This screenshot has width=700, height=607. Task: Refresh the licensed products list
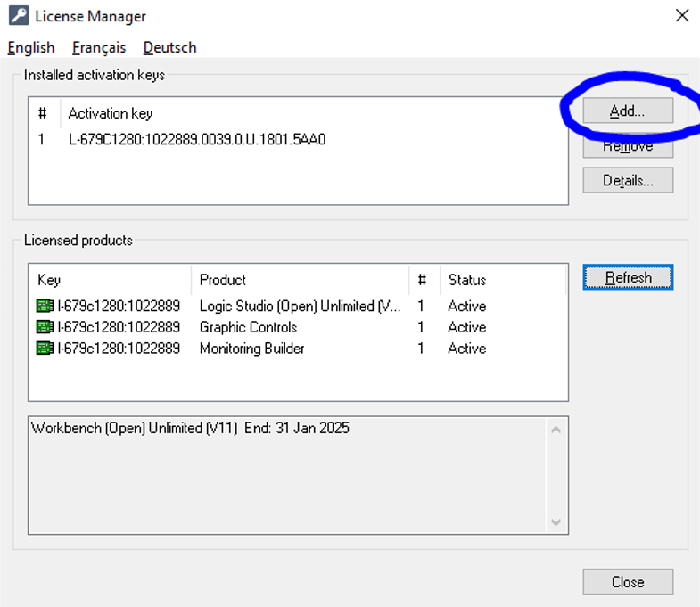[x=628, y=277]
